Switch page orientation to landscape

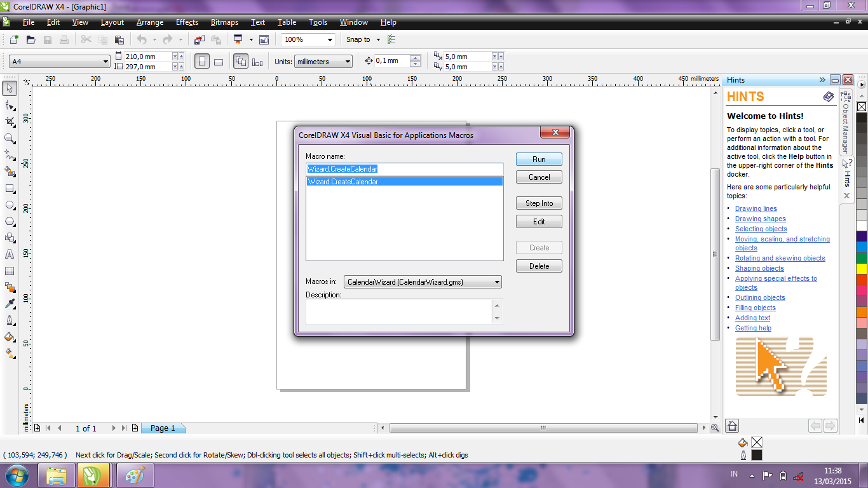(218, 61)
